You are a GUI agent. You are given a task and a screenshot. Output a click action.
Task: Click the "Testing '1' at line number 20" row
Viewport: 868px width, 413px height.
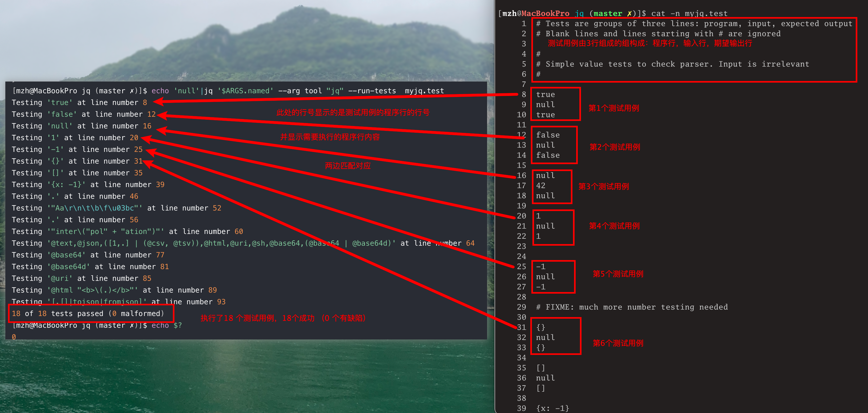pyautogui.click(x=75, y=138)
